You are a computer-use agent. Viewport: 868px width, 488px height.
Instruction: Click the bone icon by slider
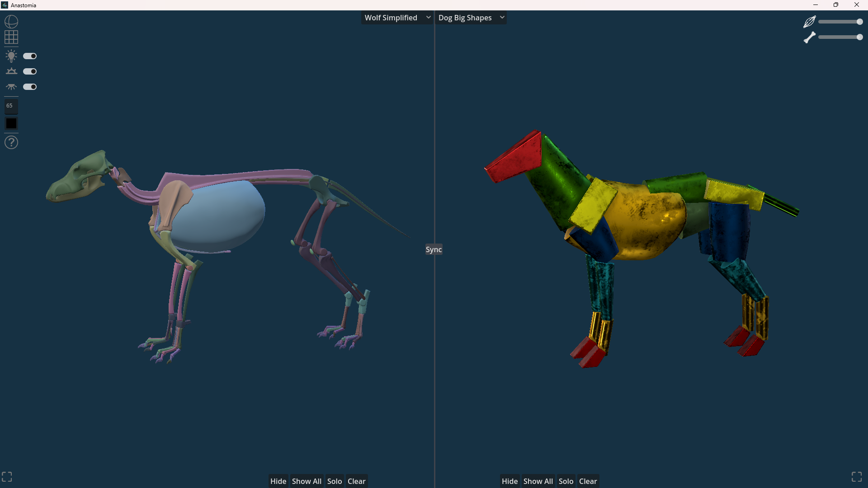(809, 37)
